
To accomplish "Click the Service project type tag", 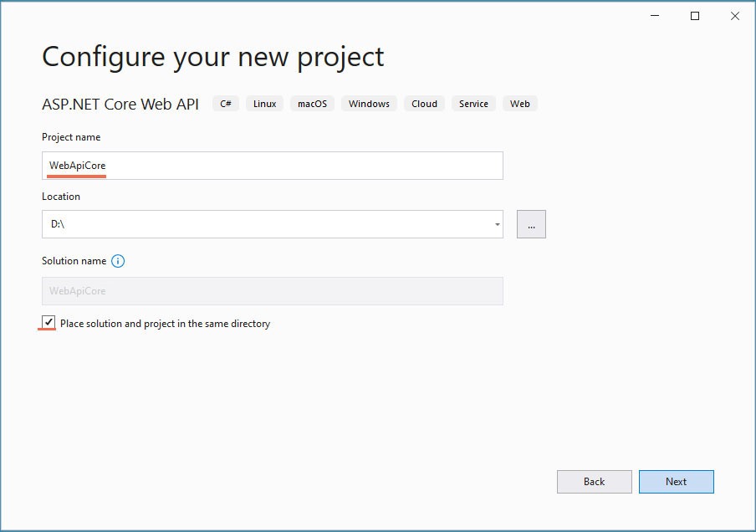I will click(x=473, y=104).
